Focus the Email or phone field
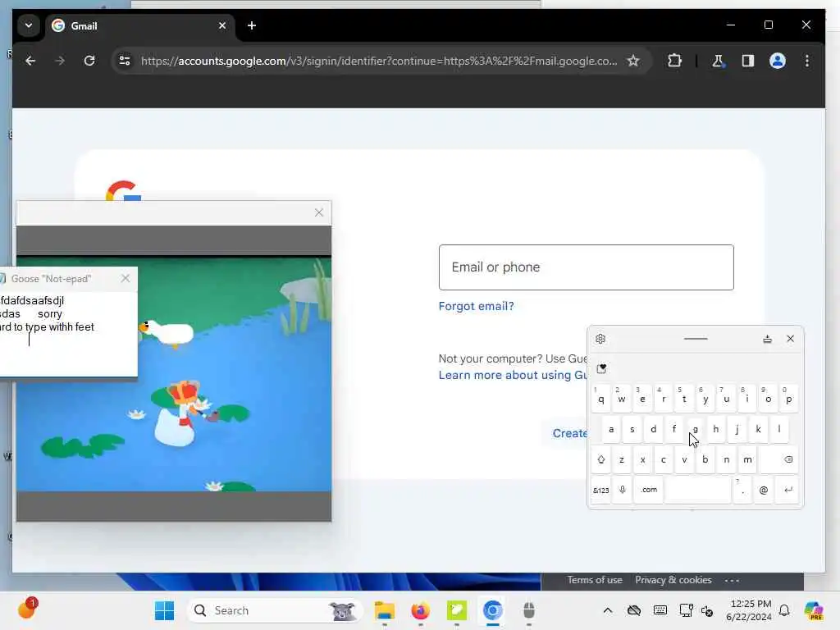The image size is (840, 630). [x=586, y=267]
